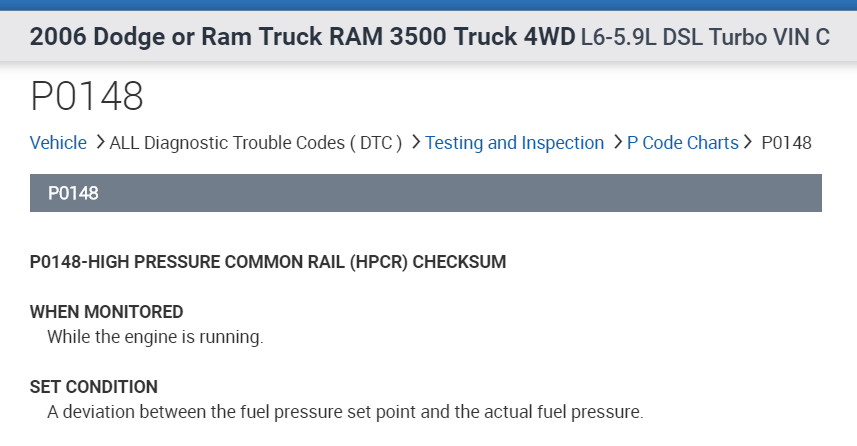This screenshot has width=857, height=446.
Task: Click the chevron before P Code Charts
Action: pyautogui.click(x=617, y=142)
